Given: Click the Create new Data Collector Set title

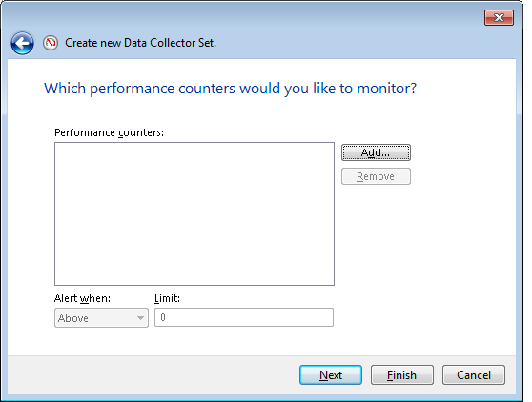Looking at the screenshot, I should point(140,43).
